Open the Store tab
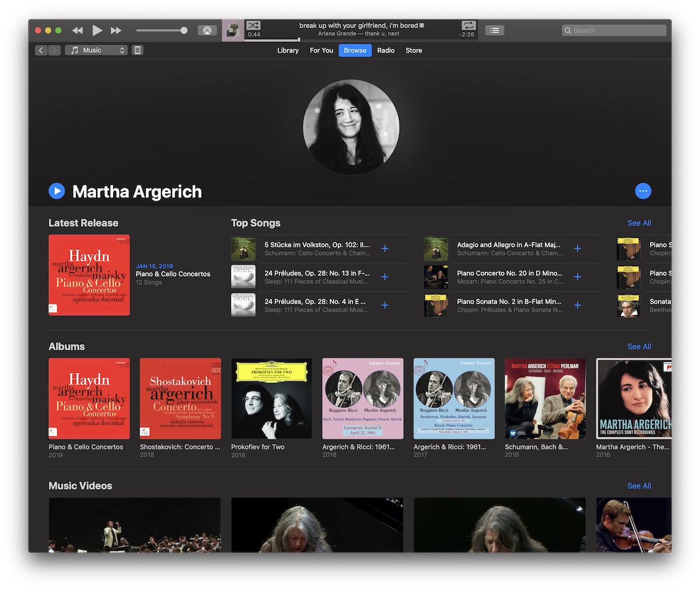Screen dimensions: 700x590 click(x=414, y=51)
